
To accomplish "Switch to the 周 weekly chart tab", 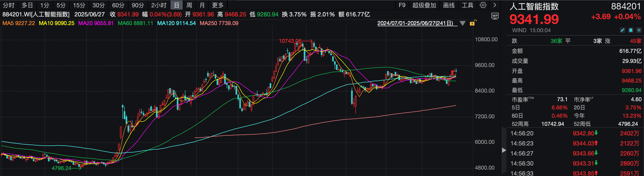I will point(189,5).
